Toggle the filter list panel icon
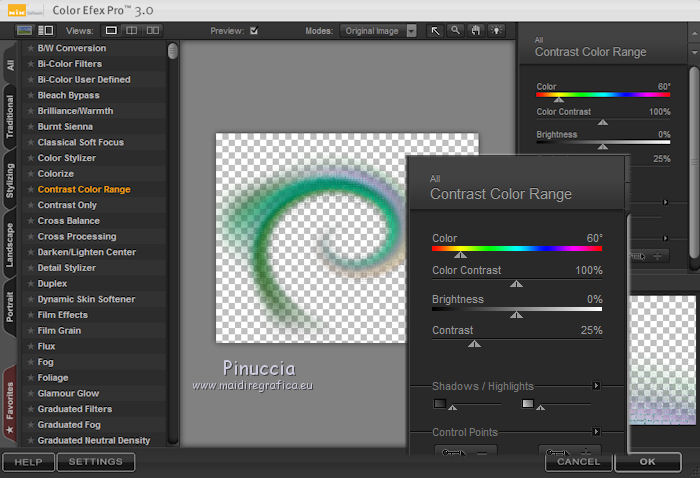Screen dimensions: 700x478 pos(46,30)
